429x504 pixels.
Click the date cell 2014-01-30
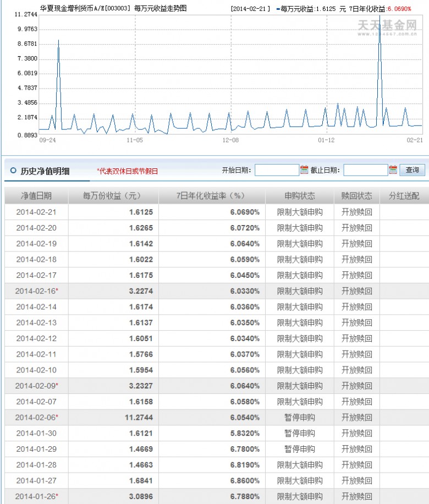click(x=36, y=433)
